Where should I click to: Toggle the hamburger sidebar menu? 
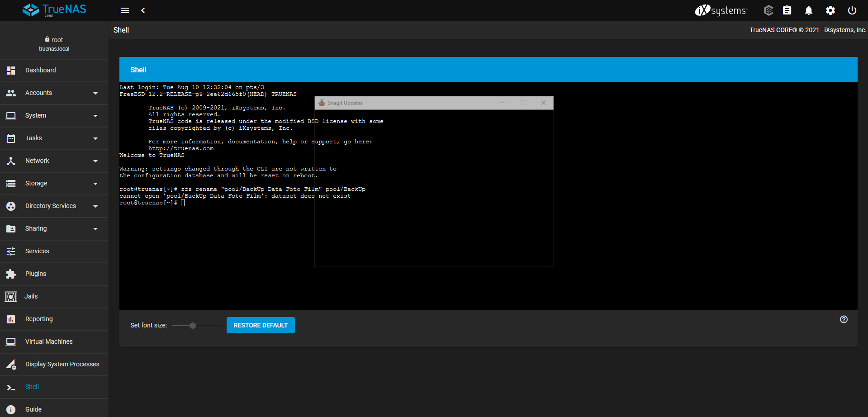(125, 10)
